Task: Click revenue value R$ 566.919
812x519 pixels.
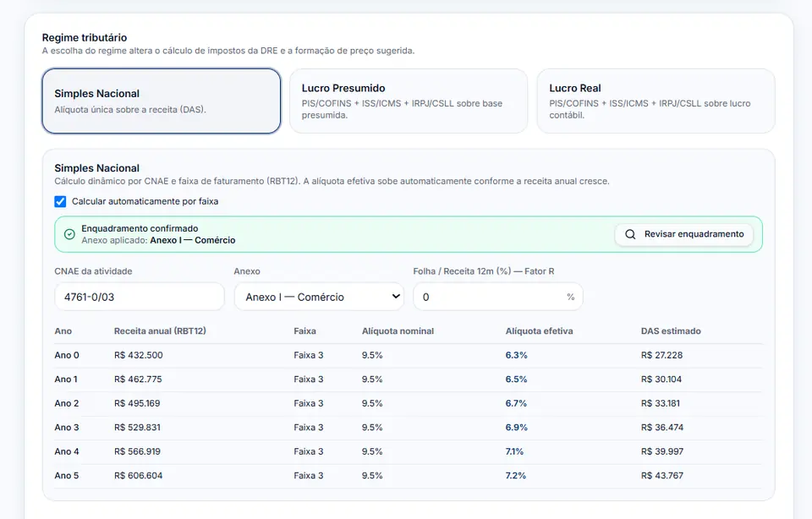Action: tap(137, 451)
